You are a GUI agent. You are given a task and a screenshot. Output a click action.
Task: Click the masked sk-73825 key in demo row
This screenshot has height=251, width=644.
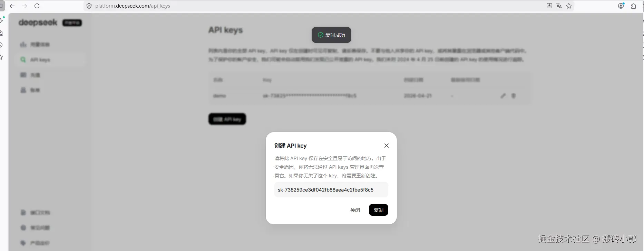pyautogui.click(x=310, y=96)
